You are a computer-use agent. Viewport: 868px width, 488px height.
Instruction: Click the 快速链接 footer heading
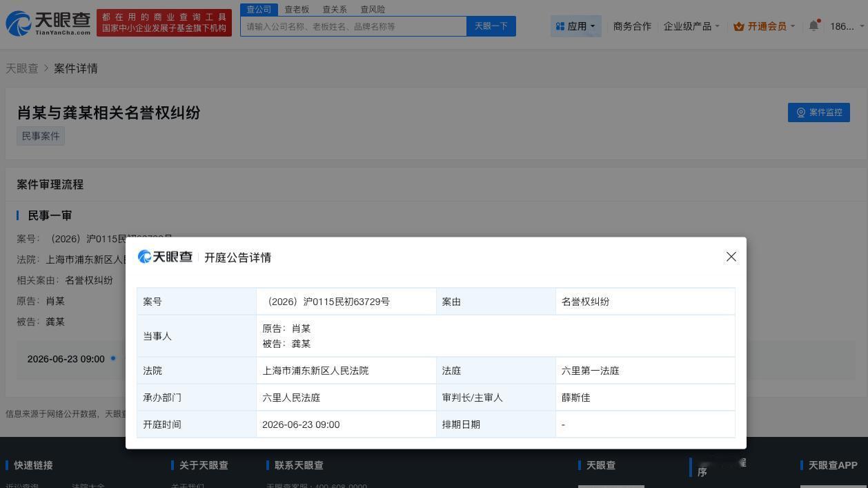[x=33, y=465]
